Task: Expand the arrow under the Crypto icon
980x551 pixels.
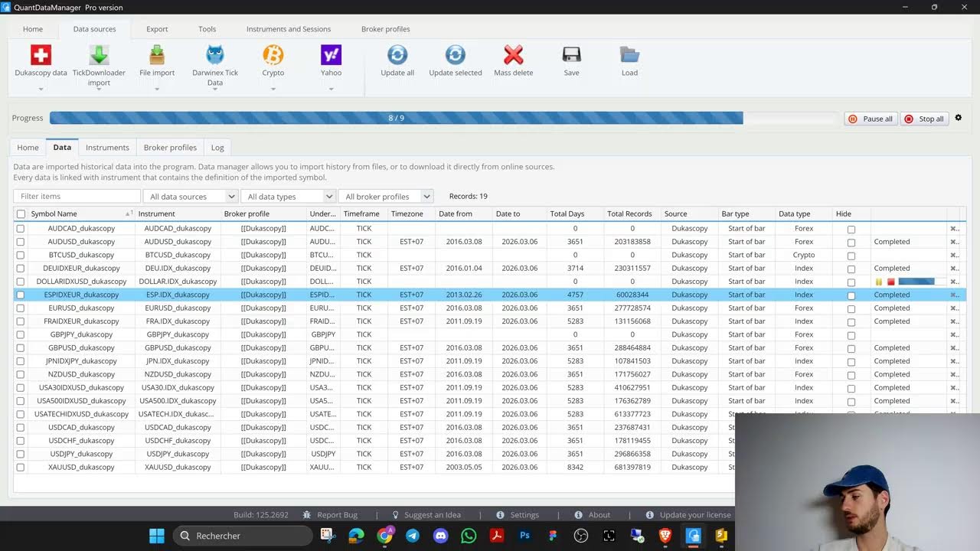Action: tap(273, 89)
